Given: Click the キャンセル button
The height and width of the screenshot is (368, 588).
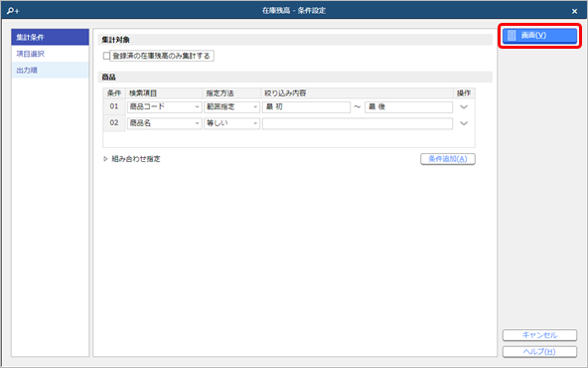Looking at the screenshot, I should pos(539,335).
